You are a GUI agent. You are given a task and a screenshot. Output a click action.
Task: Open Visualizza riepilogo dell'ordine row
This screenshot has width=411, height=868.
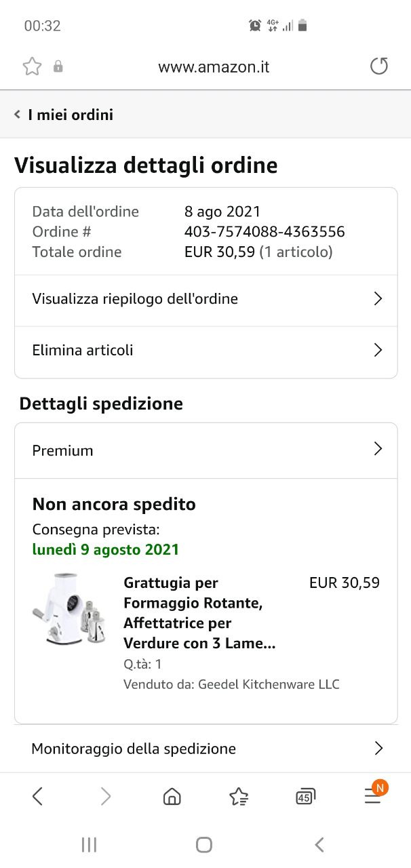click(206, 299)
